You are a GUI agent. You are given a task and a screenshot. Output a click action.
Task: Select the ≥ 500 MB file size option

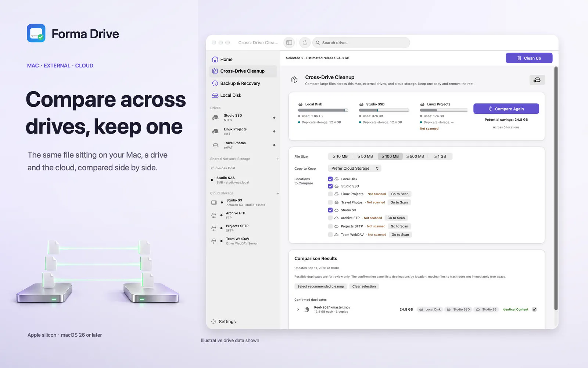click(415, 156)
